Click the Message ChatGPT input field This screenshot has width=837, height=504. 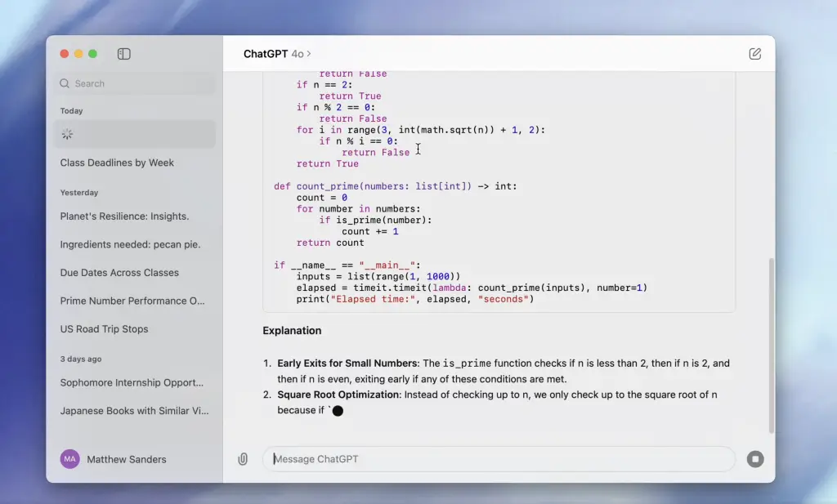499,459
